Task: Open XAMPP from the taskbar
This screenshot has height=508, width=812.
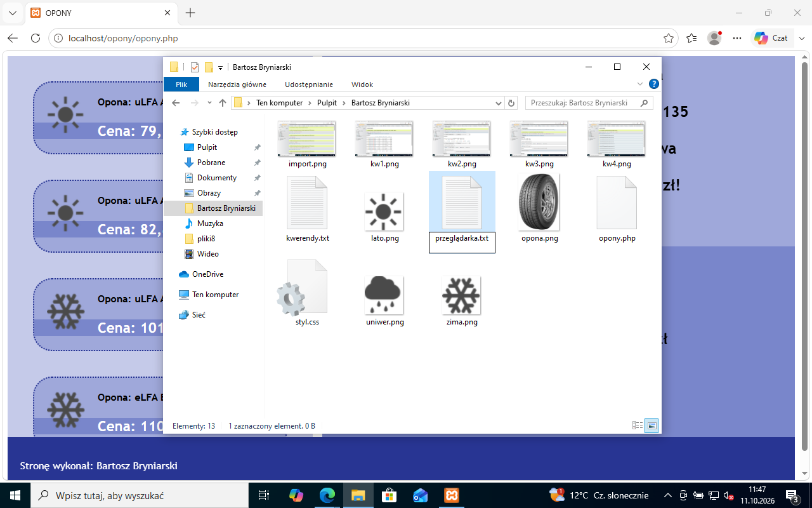Action: (451, 495)
